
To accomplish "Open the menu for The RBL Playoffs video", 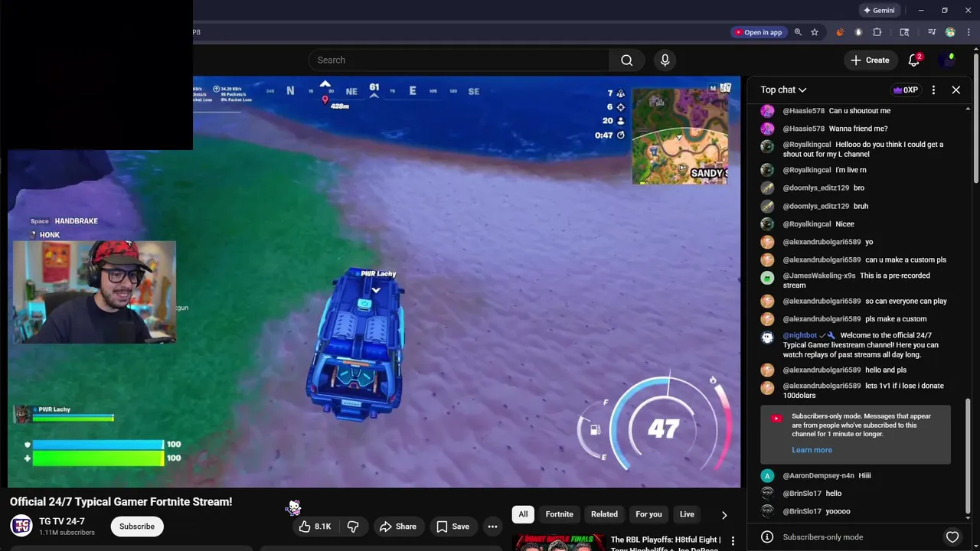I will pyautogui.click(x=733, y=542).
